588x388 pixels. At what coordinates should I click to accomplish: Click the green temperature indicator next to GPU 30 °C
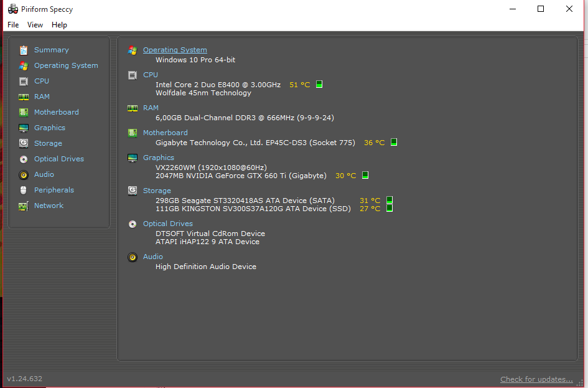365,175
